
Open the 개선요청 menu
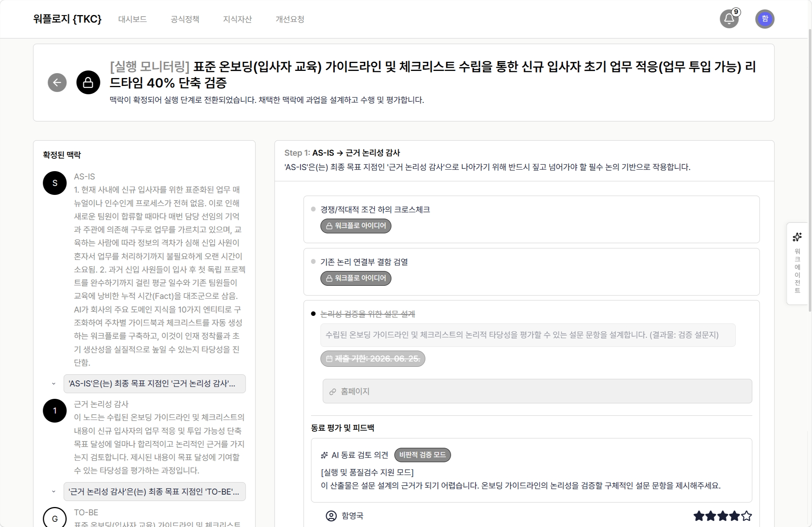point(290,19)
